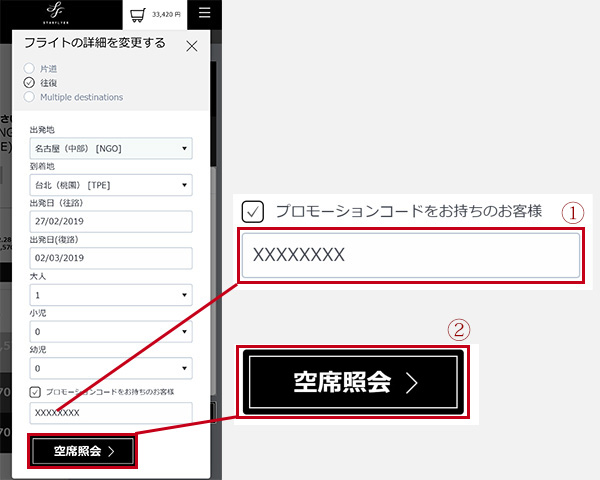This screenshot has width=600, height=480.
Task: Select the Multiple destinations radio option
Action: pyautogui.click(x=29, y=97)
